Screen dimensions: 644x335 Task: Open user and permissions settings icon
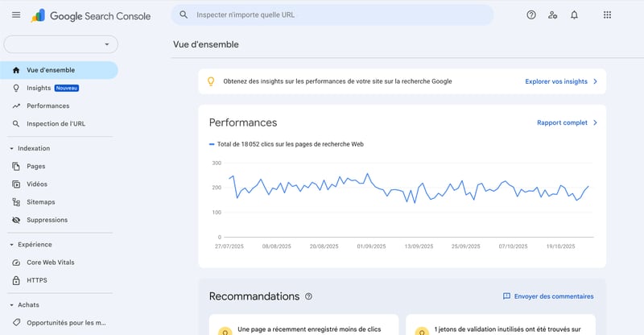[552, 14]
